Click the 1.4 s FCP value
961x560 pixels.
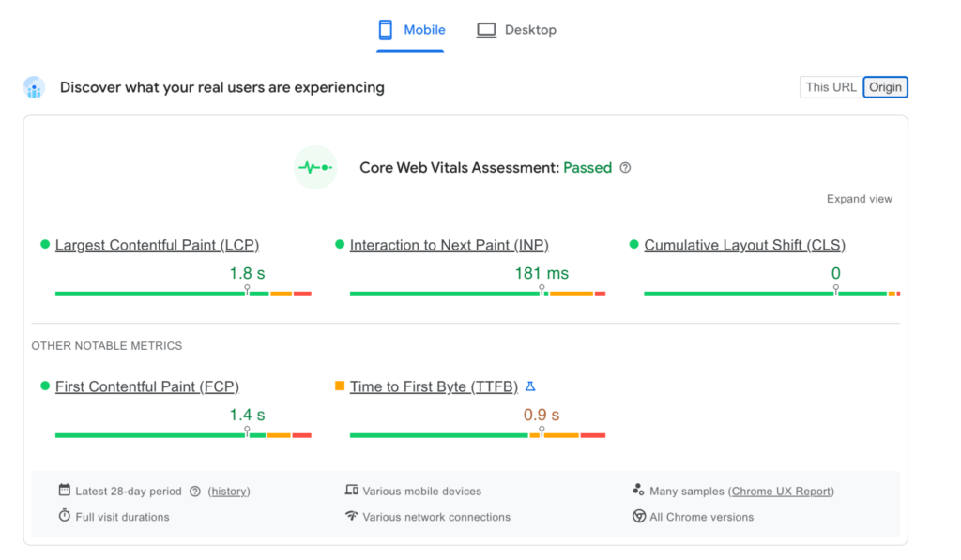pos(247,415)
